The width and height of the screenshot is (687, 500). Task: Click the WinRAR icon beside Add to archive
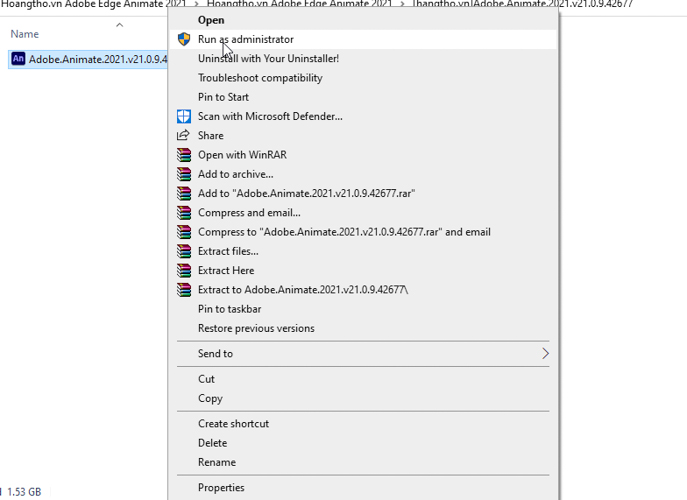click(x=183, y=174)
